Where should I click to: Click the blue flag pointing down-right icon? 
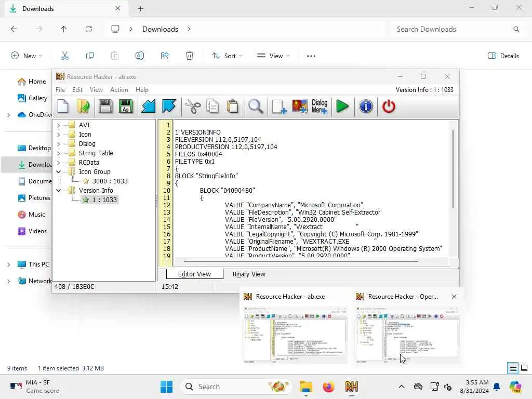[x=169, y=106]
